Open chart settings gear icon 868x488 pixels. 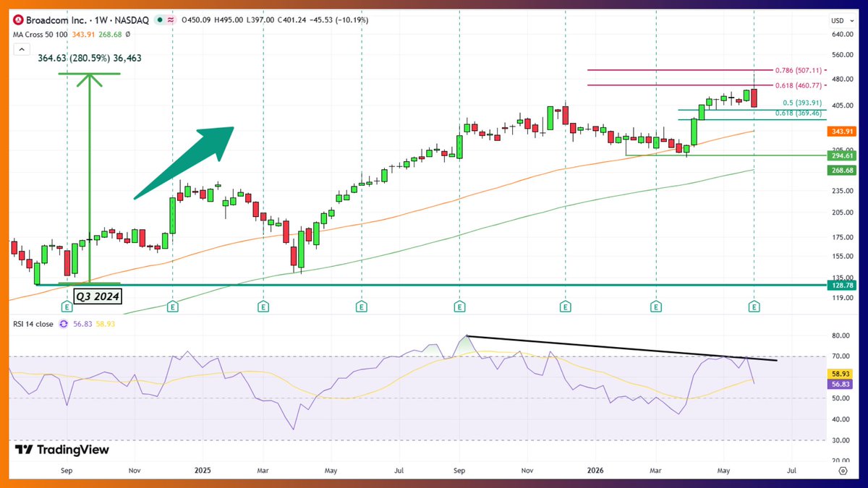[x=843, y=470]
